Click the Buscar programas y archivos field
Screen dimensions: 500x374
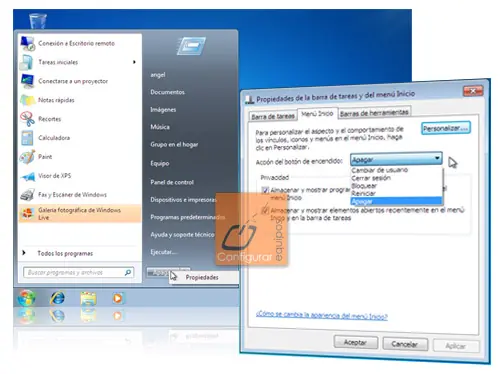(x=79, y=273)
